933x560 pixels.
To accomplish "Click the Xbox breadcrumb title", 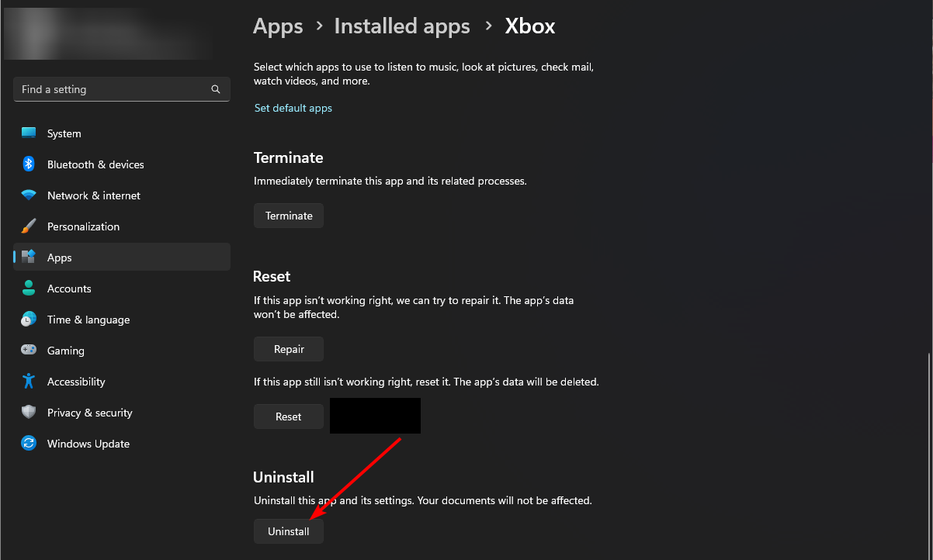I will [x=530, y=26].
